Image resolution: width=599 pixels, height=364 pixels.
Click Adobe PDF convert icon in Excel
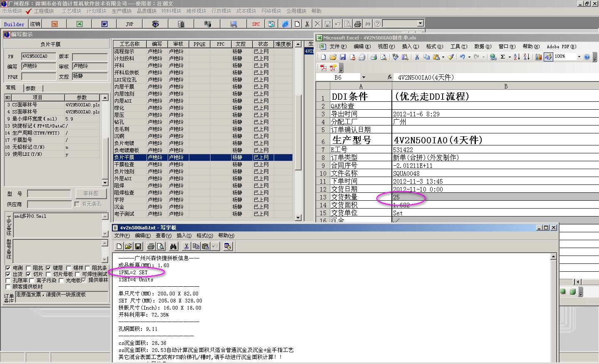pos(323,68)
